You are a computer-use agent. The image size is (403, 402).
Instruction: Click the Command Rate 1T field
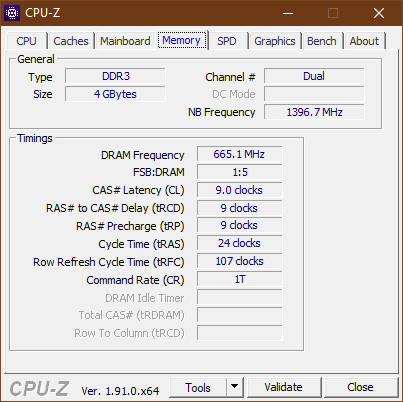pos(239,279)
